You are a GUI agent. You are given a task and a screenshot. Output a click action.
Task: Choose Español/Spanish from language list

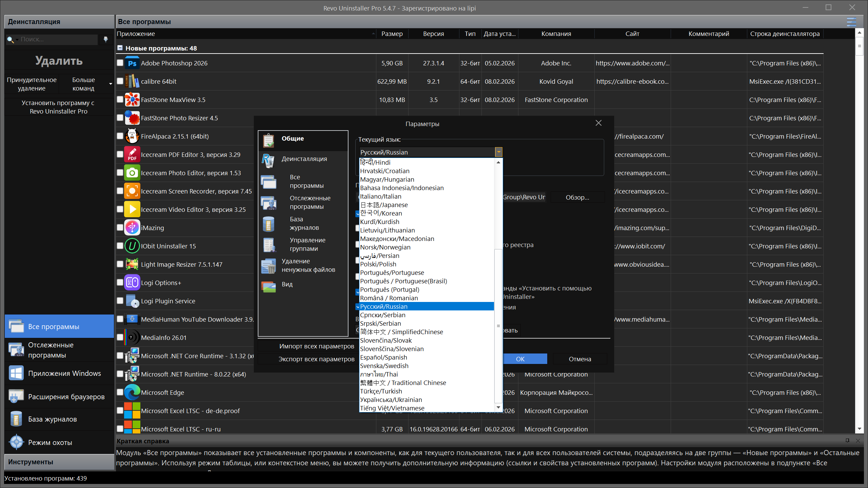[x=383, y=358]
